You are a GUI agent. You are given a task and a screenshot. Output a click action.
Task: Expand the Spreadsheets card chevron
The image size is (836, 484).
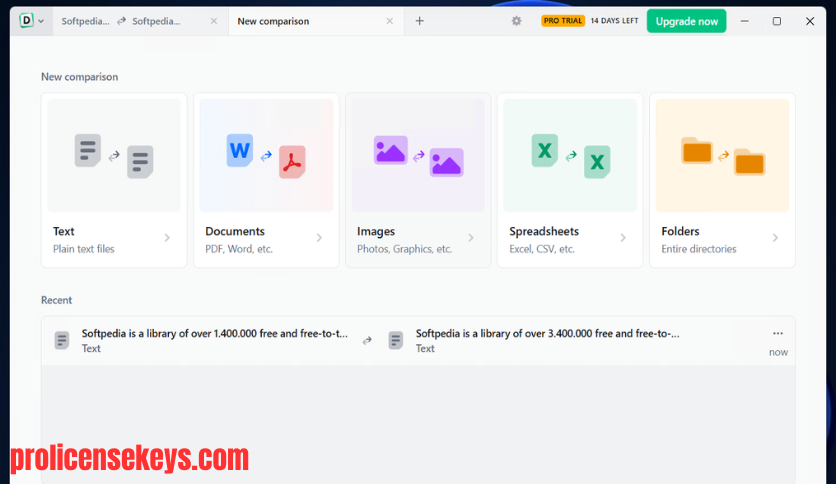tap(623, 238)
